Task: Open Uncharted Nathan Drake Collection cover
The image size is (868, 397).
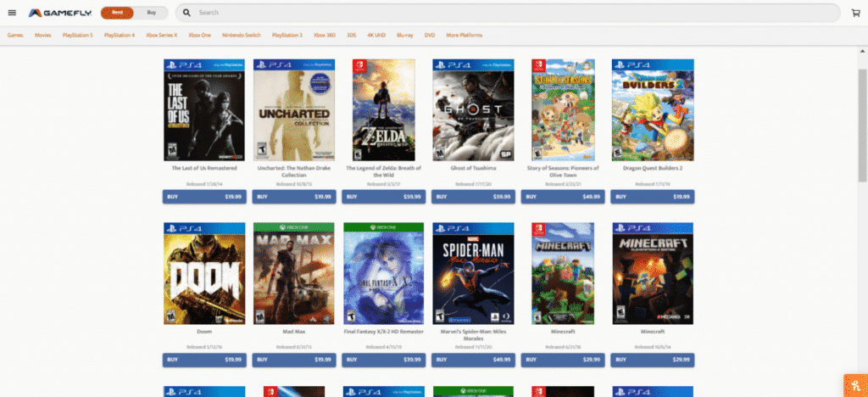Action: (294, 110)
